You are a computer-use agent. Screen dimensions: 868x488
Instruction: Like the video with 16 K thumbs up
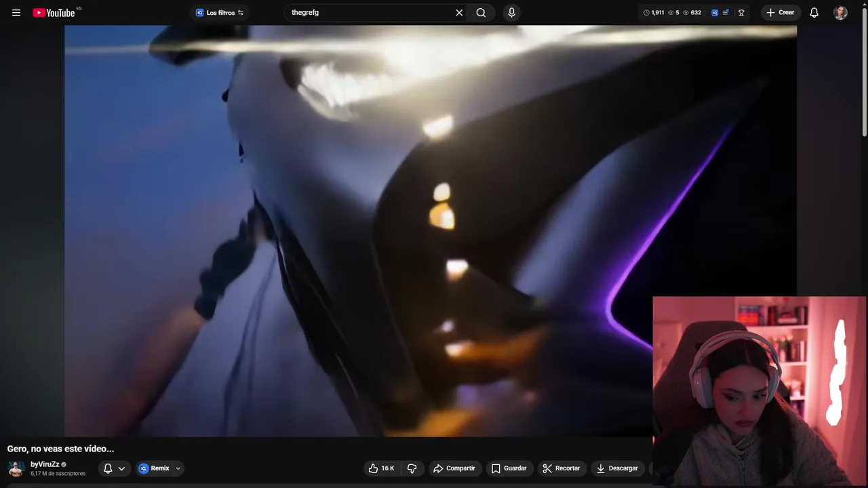[381, 468]
